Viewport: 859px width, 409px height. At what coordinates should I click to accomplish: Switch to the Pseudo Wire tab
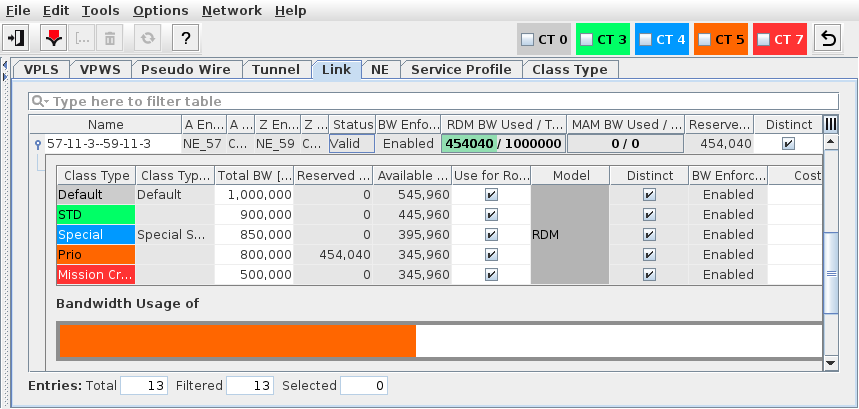coord(186,70)
